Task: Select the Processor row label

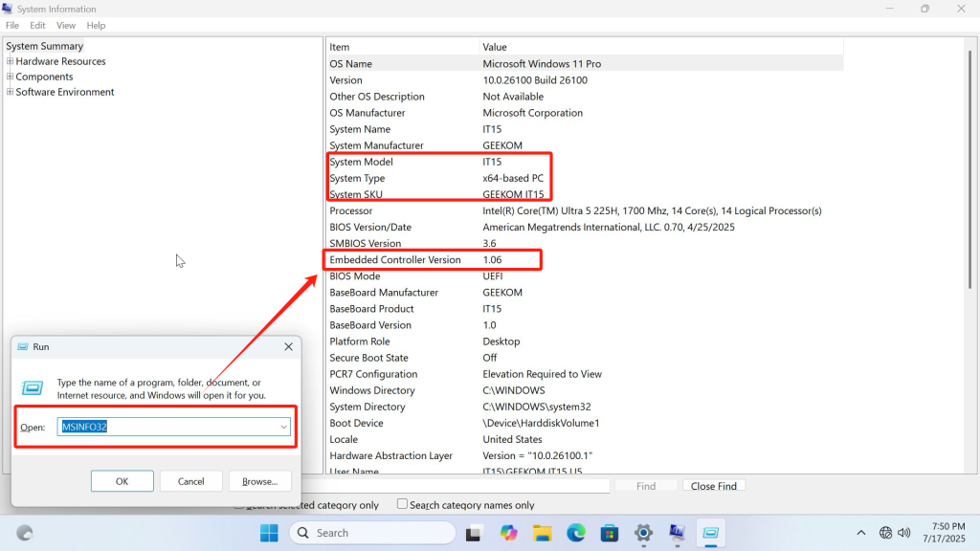Action: (350, 210)
